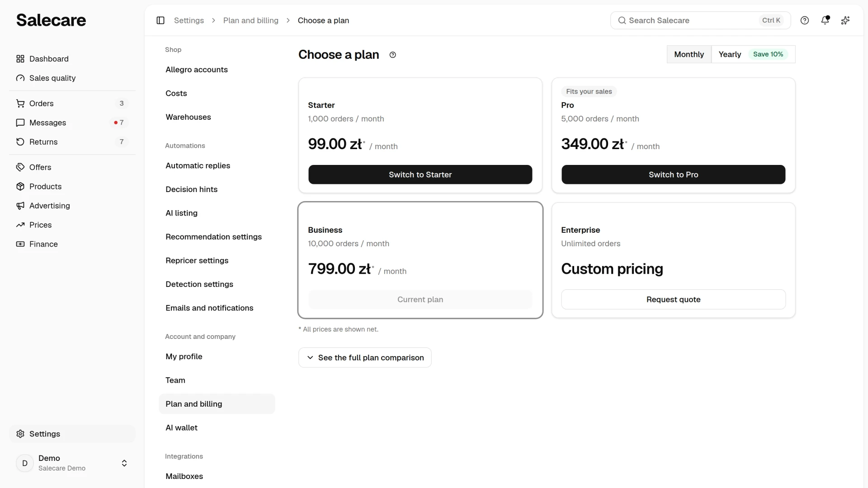Open Warehouses settings
This screenshot has width=868, height=488.
click(217, 117)
